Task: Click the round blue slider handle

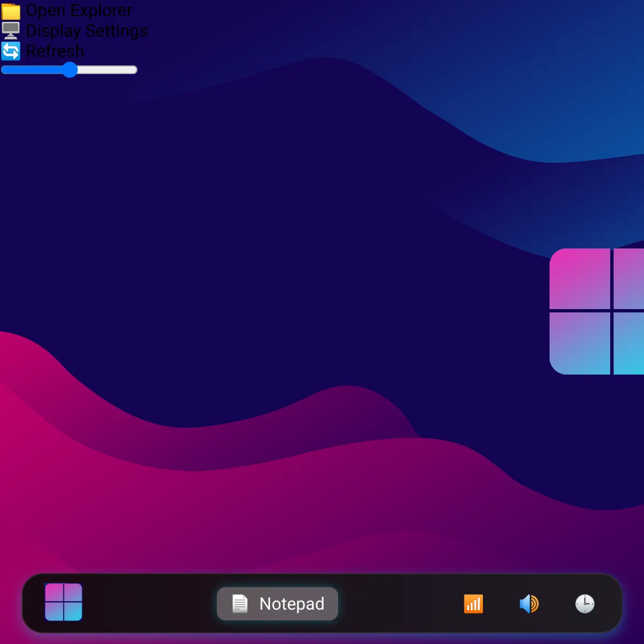Action: (x=70, y=70)
